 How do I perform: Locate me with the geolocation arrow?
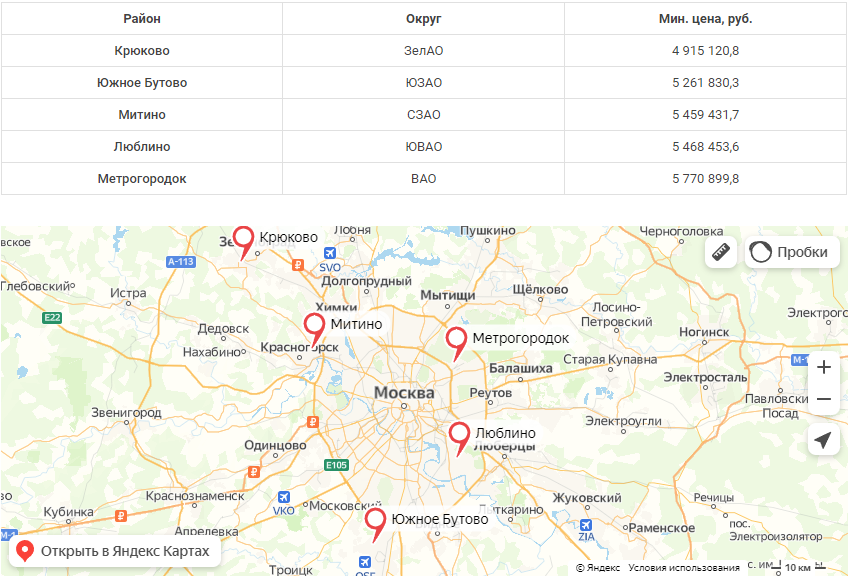click(x=823, y=440)
